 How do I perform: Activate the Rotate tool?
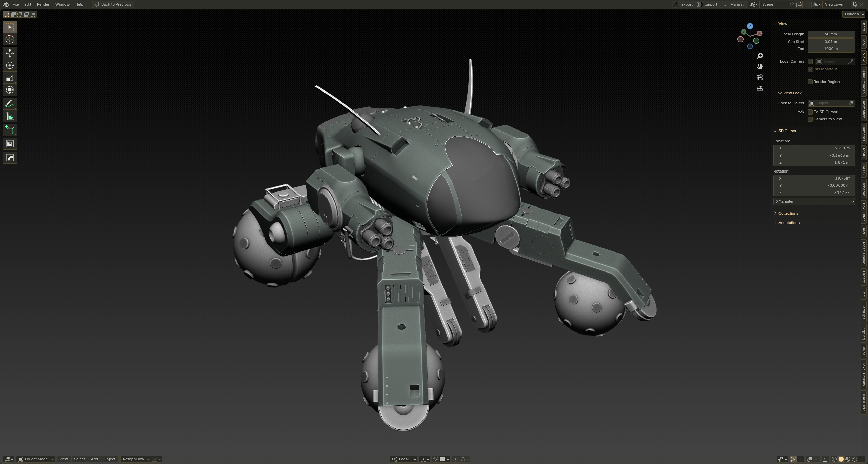(x=10, y=65)
